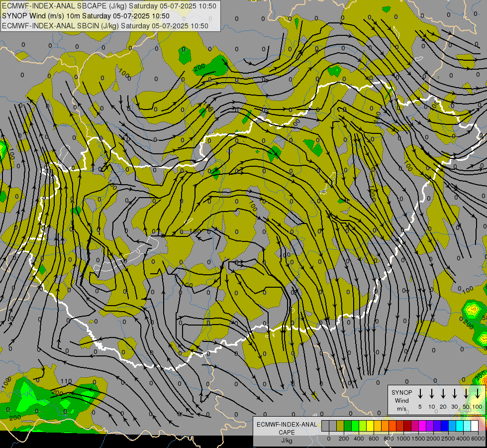This screenshot has height=448, width=487.
Task: Click the SYNOP wind legend arrow for 10 m/s
Action: coord(431,393)
